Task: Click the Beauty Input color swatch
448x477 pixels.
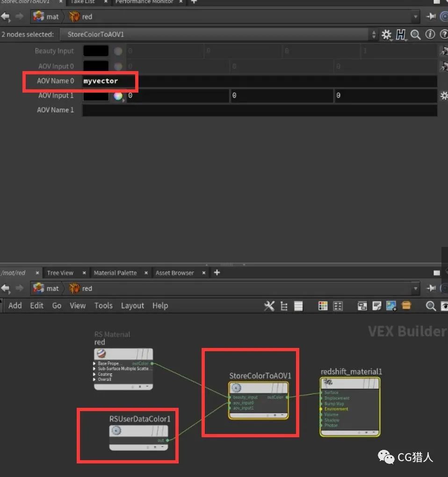Action: pyautogui.click(x=95, y=50)
